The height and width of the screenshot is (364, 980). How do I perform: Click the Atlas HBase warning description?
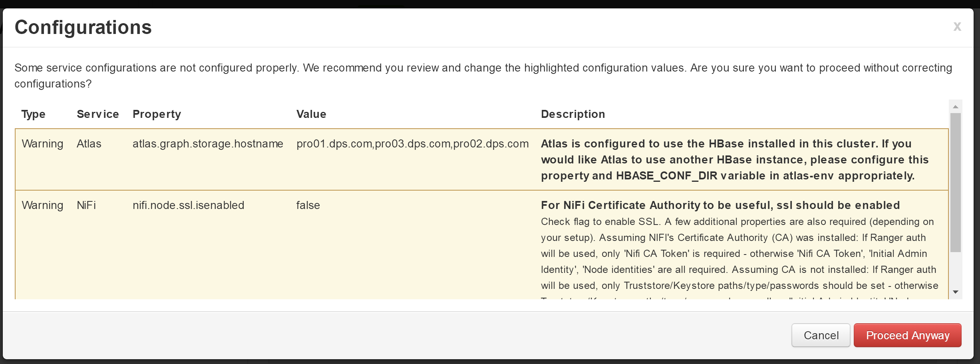coord(735,160)
